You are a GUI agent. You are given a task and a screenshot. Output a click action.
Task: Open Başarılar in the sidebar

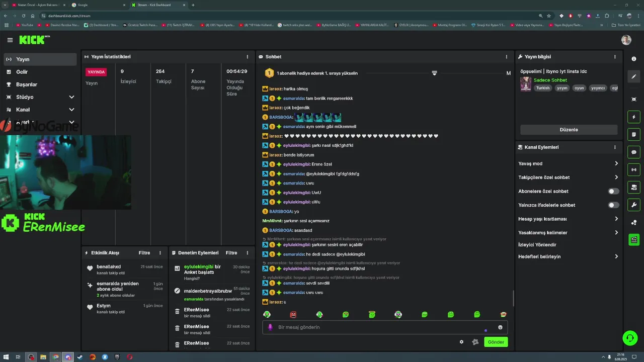pyautogui.click(x=40, y=84)
